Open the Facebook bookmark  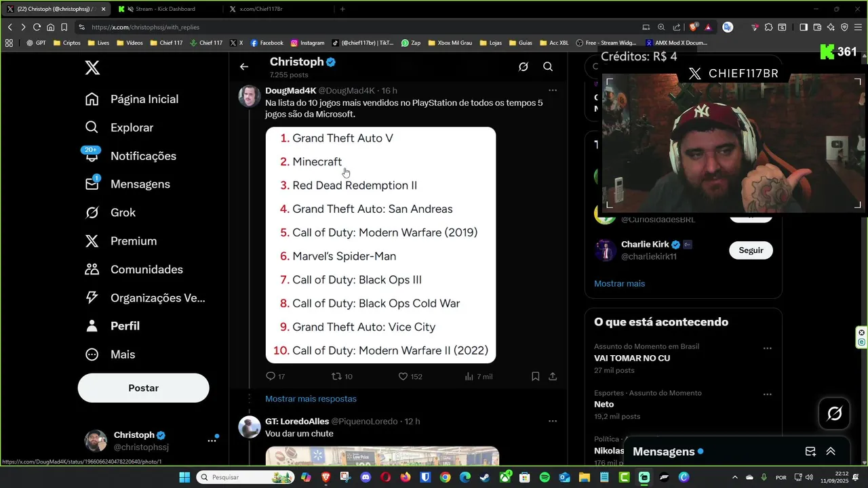pos(267,43)
